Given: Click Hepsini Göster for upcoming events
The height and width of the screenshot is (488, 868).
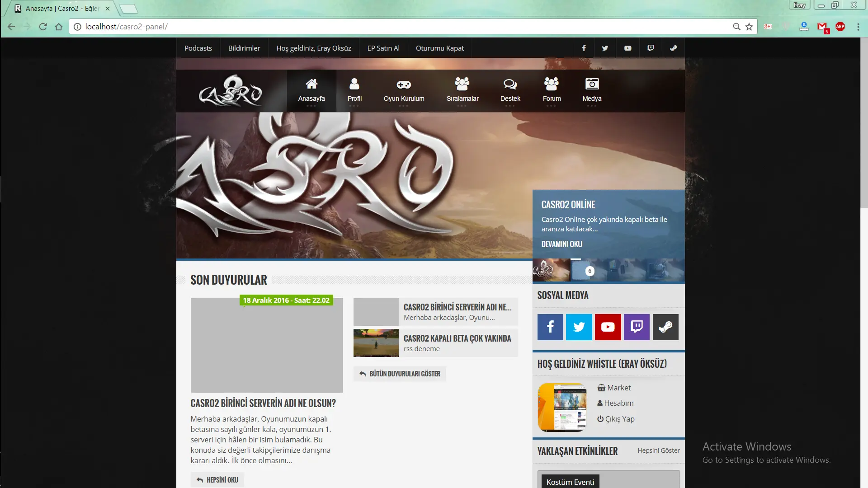Looking at the screenshot, I should point(659,450).
